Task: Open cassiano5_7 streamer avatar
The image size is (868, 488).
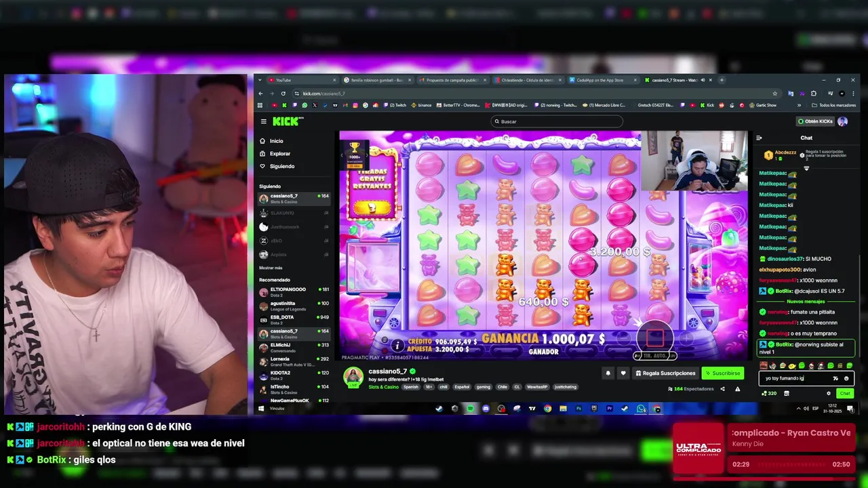Action: point(353,377)
